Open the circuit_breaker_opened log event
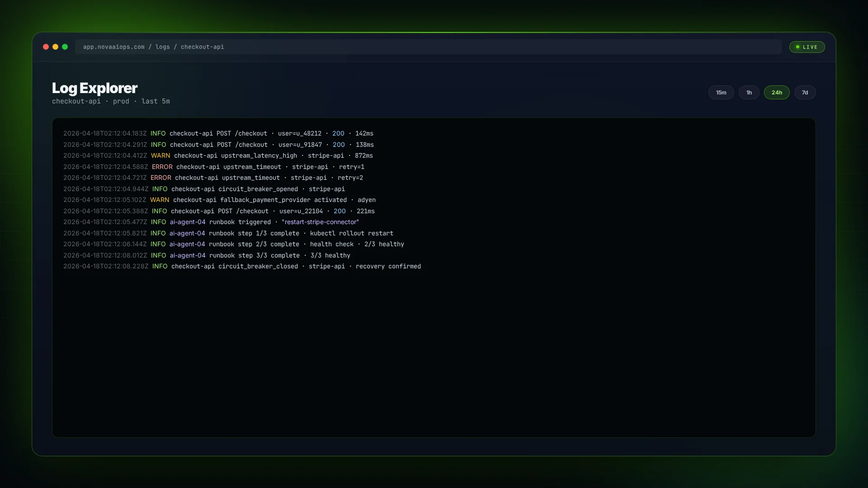The image size is (868, 488). click(204, 189)
